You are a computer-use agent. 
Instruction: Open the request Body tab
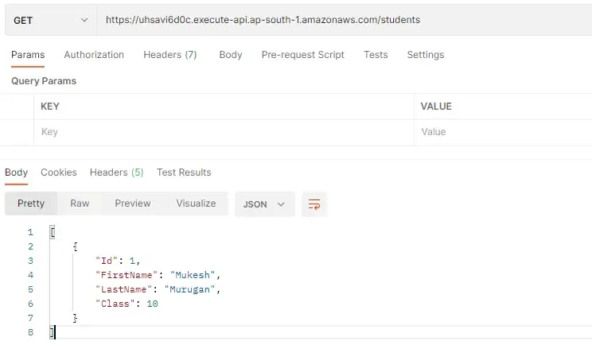[x=231, y=55]
